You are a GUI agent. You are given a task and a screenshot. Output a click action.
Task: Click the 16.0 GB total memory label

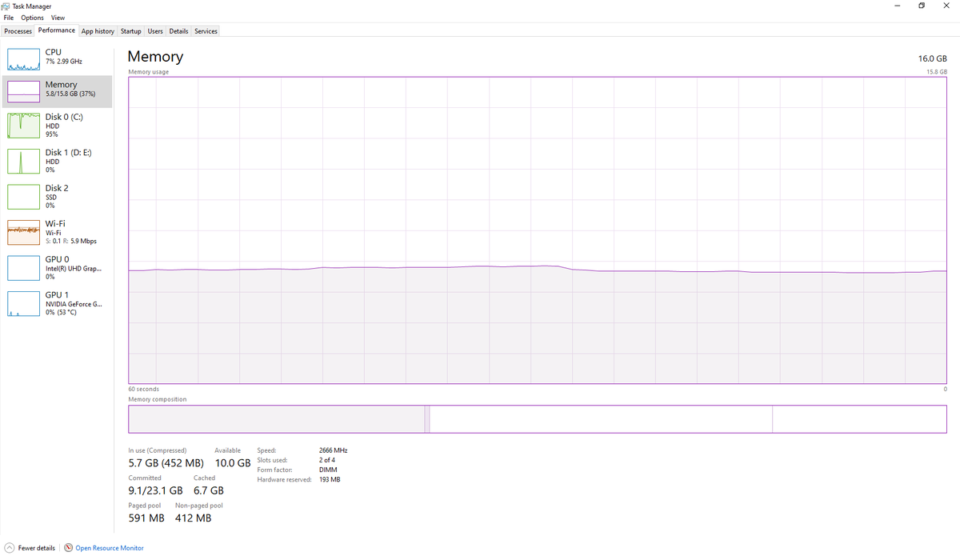932,58
